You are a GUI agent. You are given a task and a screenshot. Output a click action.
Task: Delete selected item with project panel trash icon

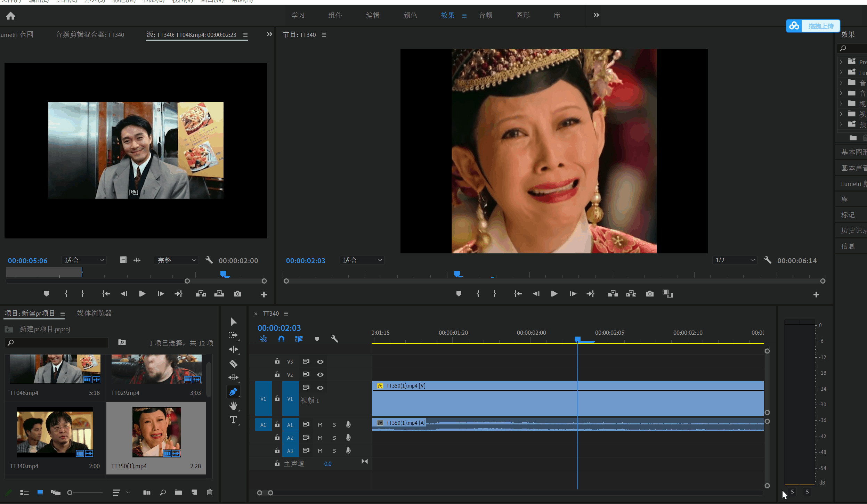[210, 492]
